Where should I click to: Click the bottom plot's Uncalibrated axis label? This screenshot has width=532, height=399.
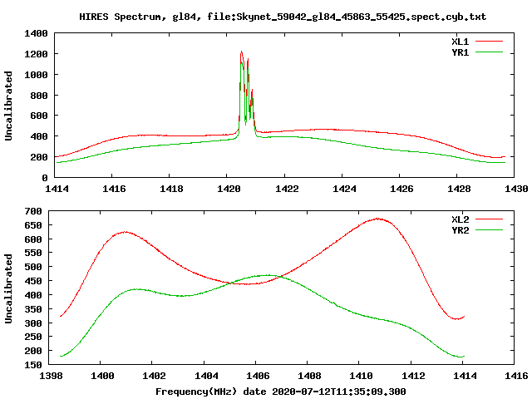click(8, 288)
